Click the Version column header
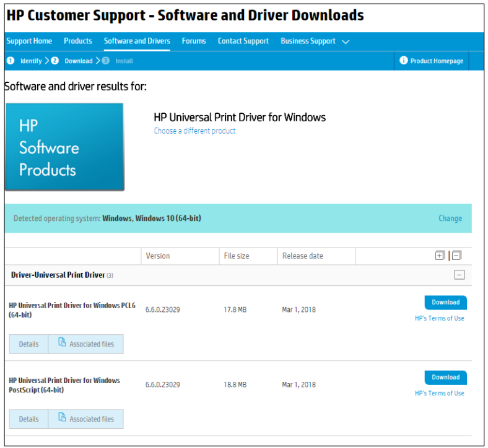The width and height of the screenshot is (488, 448). tap(158, 256)
